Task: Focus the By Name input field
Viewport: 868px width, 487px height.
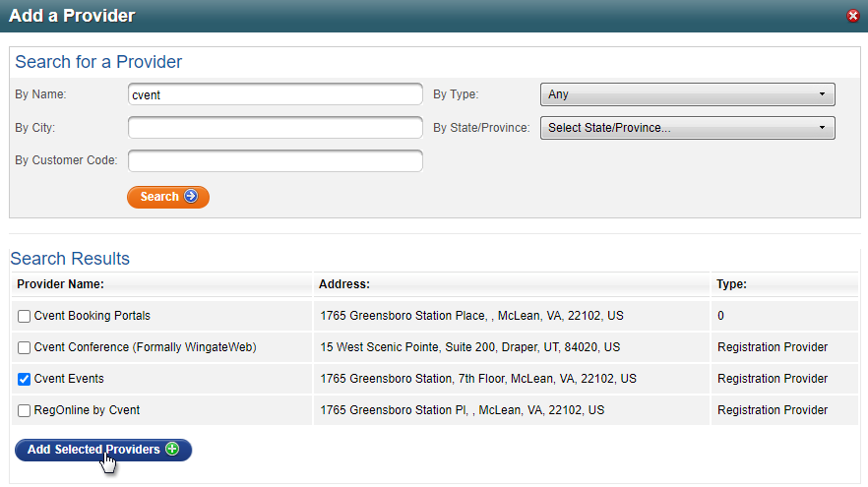Action: pos(276,94)
